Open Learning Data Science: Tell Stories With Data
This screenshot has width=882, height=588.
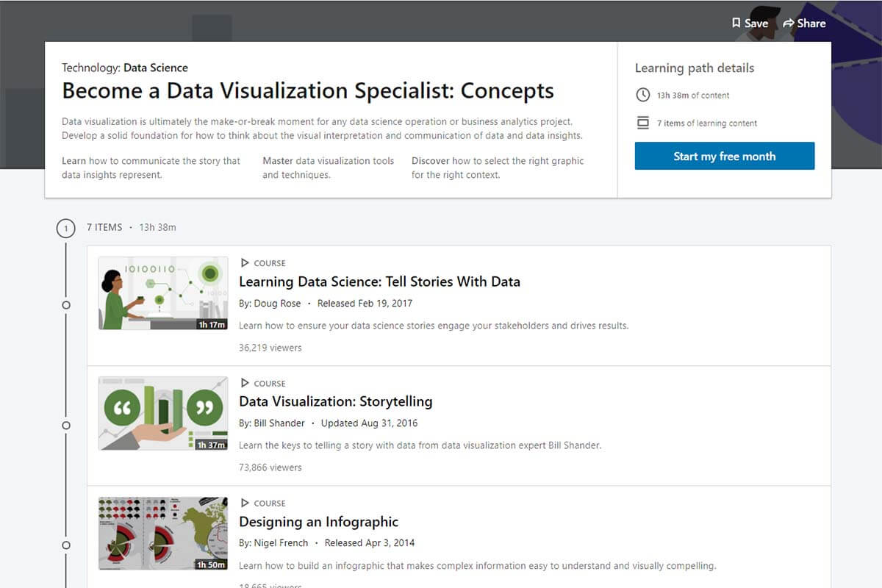click(x=379, y=282)
